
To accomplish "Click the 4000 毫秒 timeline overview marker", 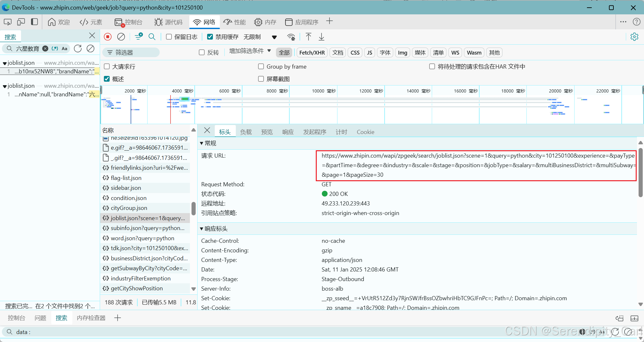I will pos(183,91).
